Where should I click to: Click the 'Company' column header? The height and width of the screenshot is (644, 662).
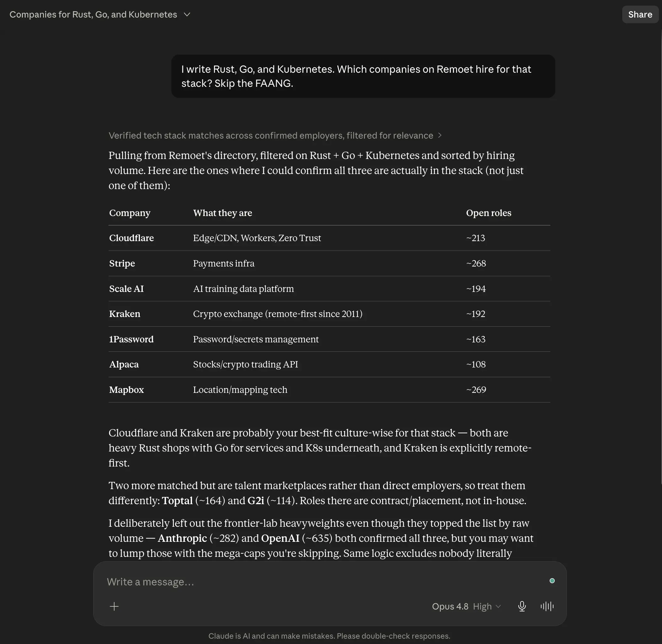130,213
